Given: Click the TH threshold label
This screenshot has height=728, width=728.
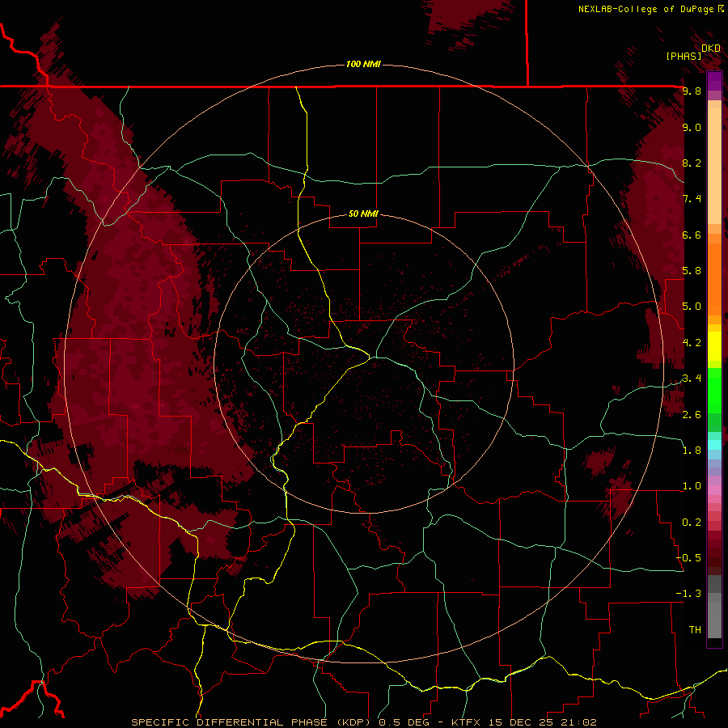Looking at the screenshot, I should [x=695, y=629].
